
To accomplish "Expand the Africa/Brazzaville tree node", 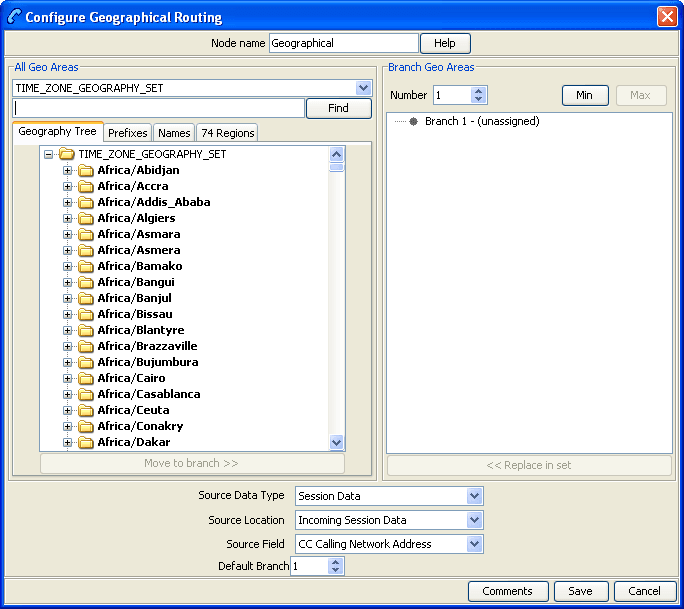I will point(67,346).
